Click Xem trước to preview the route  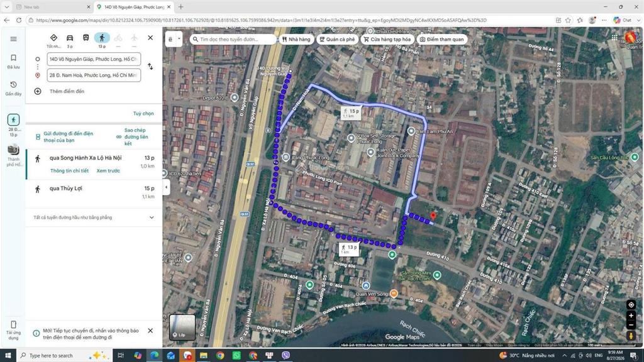click(x=108, y=171)
